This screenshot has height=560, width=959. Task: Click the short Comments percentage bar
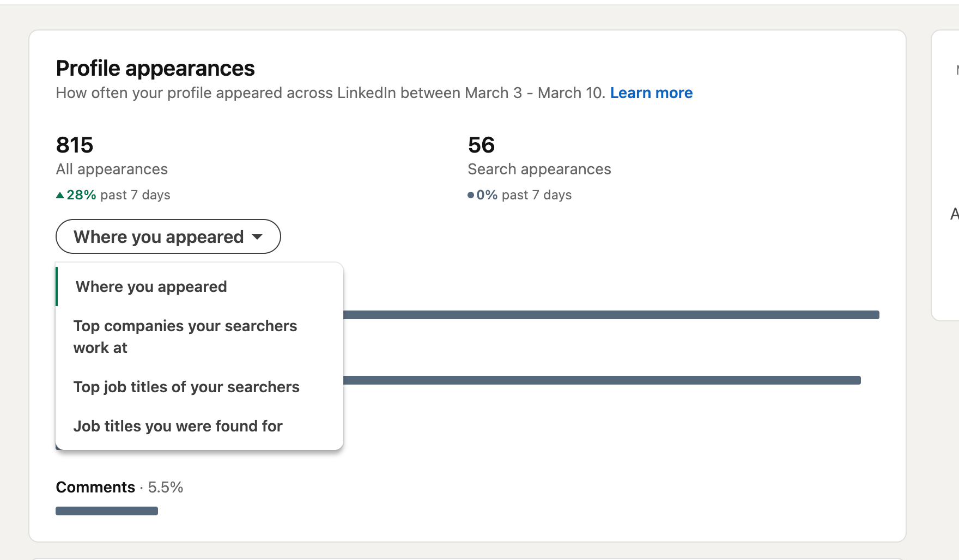coord(107,511)
